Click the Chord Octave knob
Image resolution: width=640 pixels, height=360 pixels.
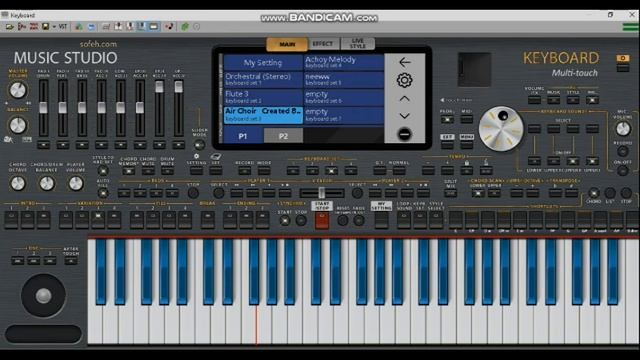pos(18,184)
